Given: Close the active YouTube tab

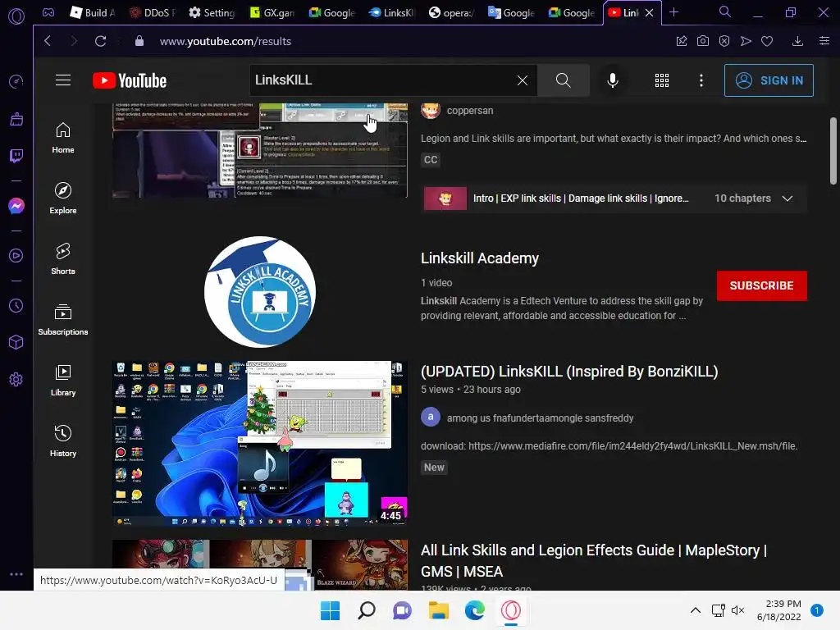Looking at the screenshot, I should [x=650, y=12].
